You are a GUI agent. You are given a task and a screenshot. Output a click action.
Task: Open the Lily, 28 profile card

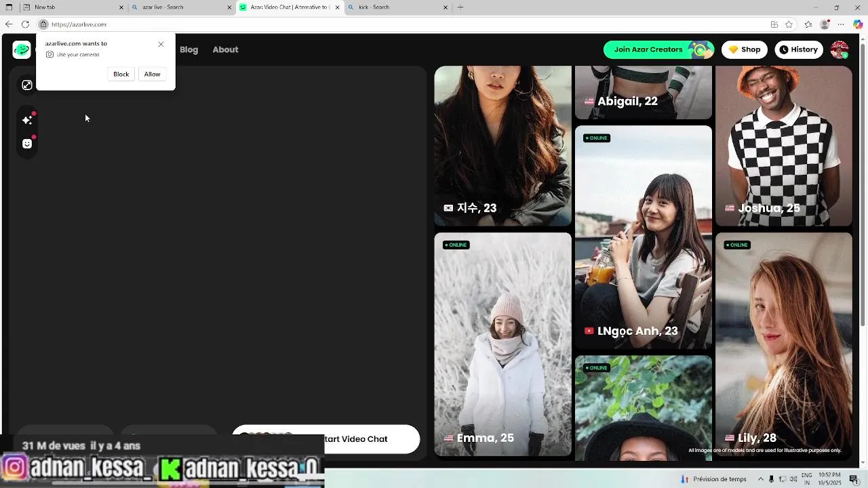coord(784,344)
